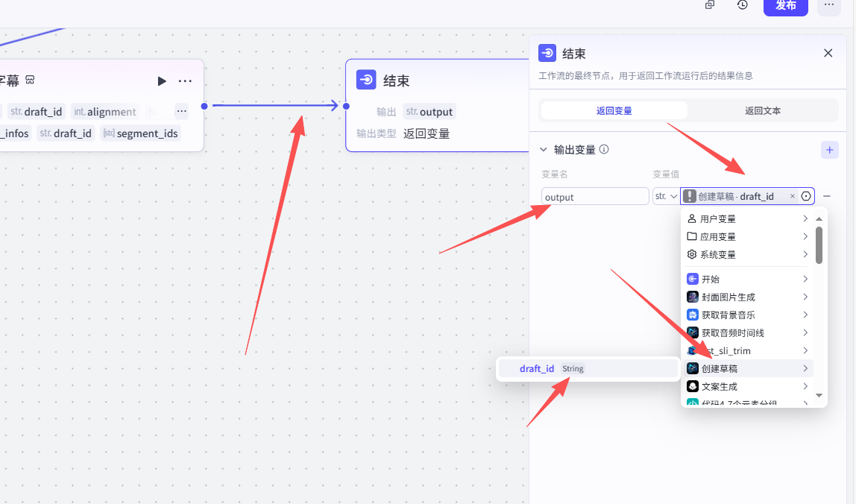Click the hexagon variable picker icon

(x=806, y=197)
